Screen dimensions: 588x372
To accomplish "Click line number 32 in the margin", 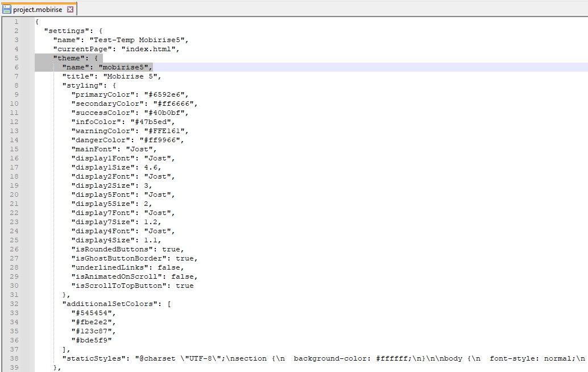I will 14,304.
